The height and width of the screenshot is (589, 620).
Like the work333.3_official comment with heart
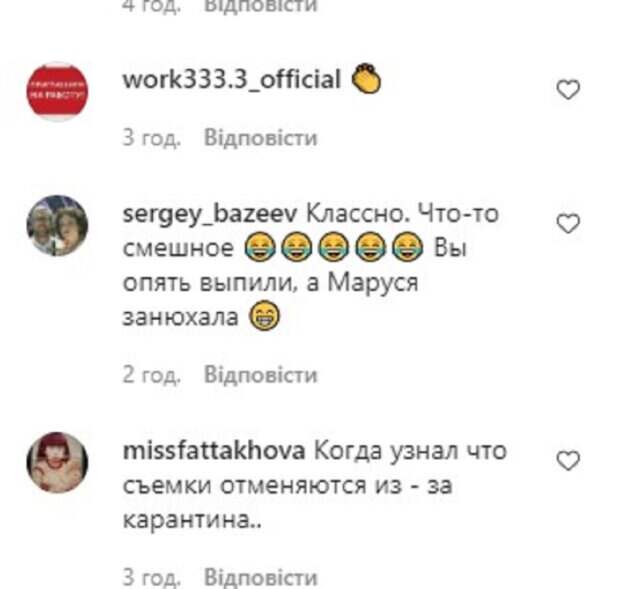coord(568,90)
